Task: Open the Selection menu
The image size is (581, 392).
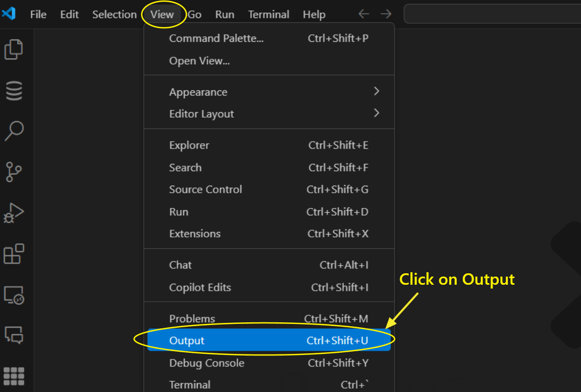Action: 114,15
